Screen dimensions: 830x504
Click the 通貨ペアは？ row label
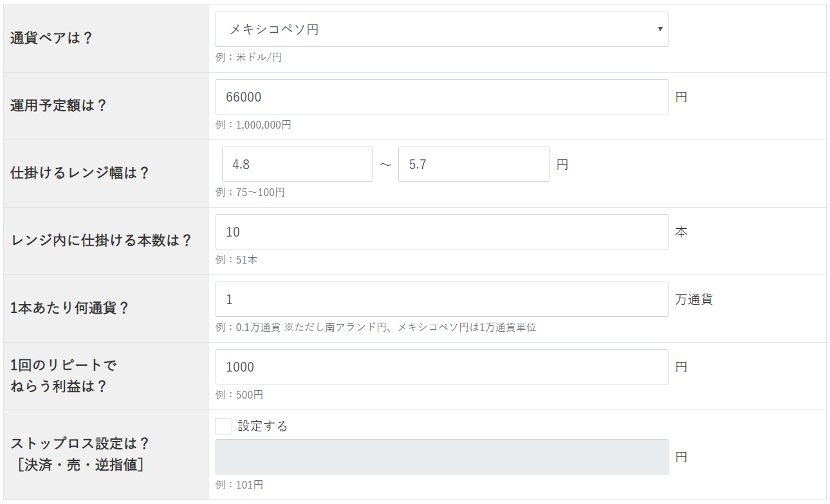(51, 38)
